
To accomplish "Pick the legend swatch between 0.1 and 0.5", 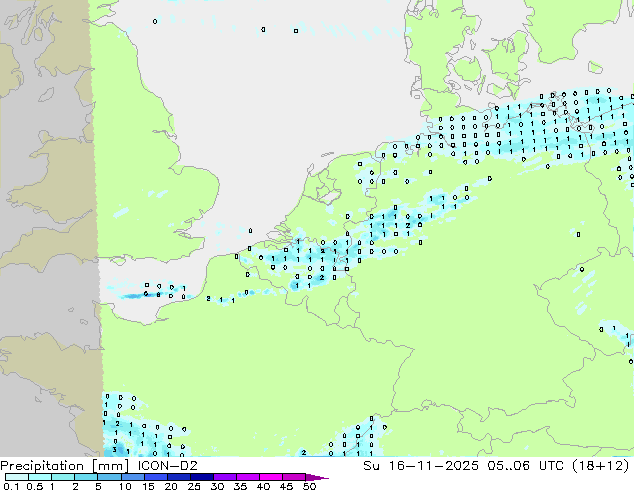I will 17,477.
